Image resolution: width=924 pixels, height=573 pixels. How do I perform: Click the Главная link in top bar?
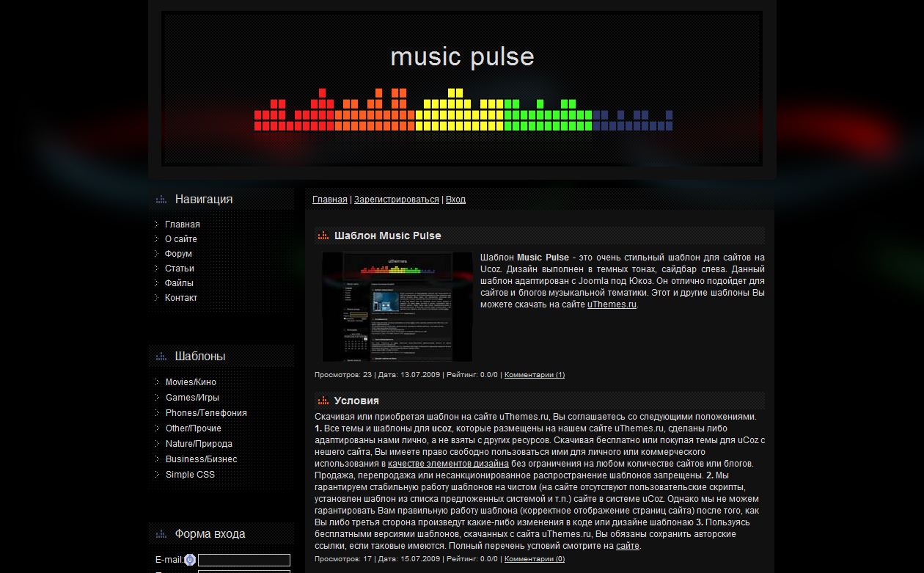330,200
